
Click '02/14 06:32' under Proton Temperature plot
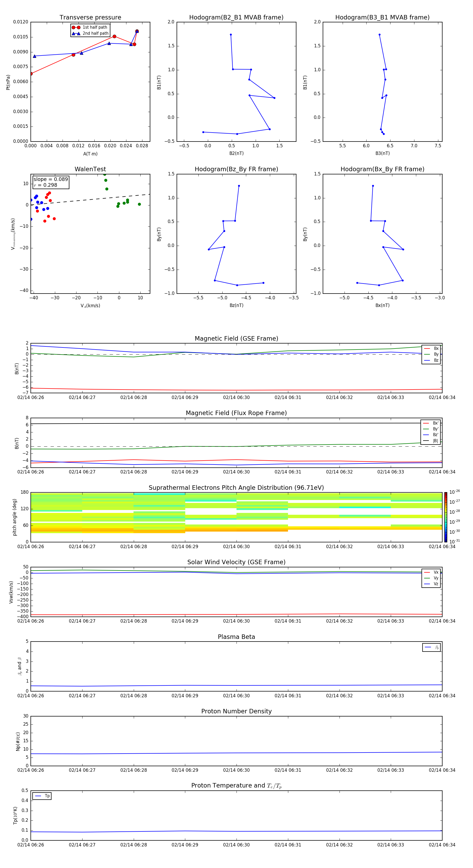pos(339,845)
